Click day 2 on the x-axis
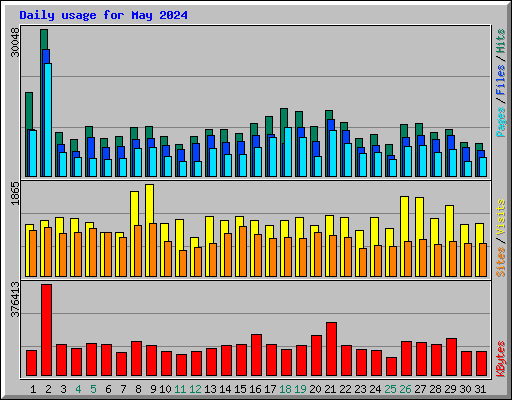Screen dimensions: 512x400 [x=48, y=389]
